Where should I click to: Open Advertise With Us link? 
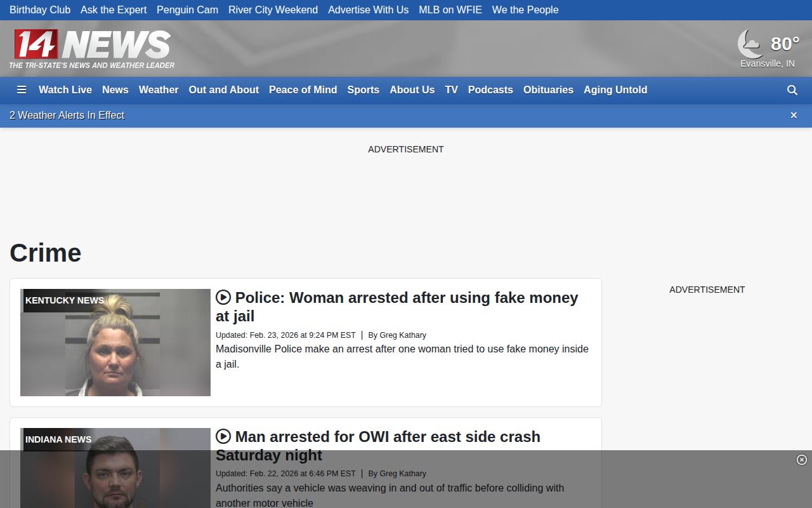coord(369,10)
